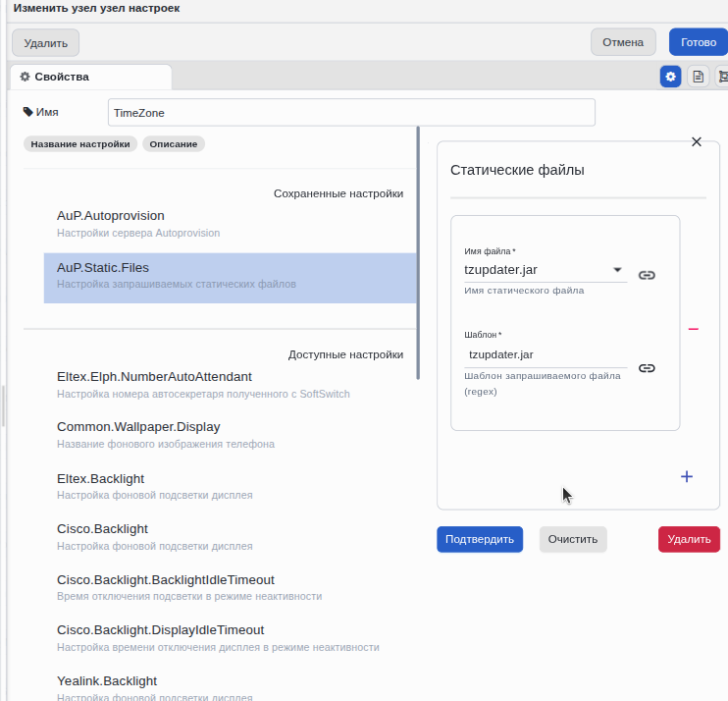The image size is (728, 701).
Task: Click the Шаблон input with tzupdater.jar
Action: (546, 354)
